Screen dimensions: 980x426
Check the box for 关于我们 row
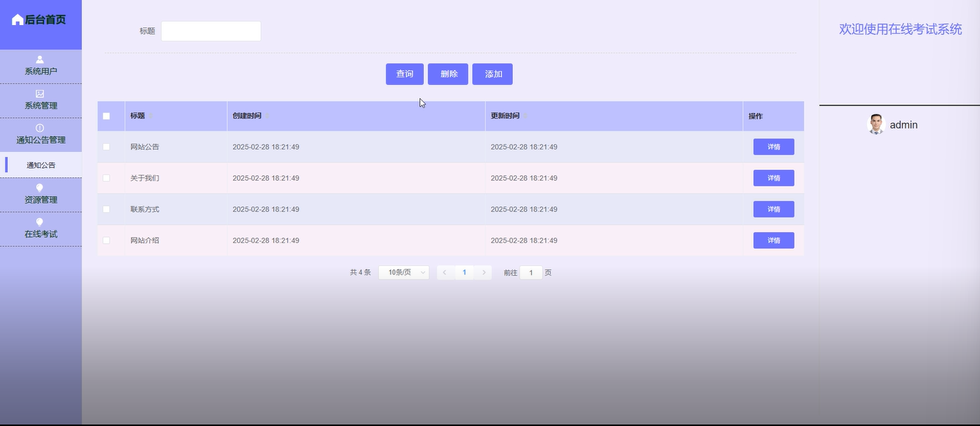[106, 178]
